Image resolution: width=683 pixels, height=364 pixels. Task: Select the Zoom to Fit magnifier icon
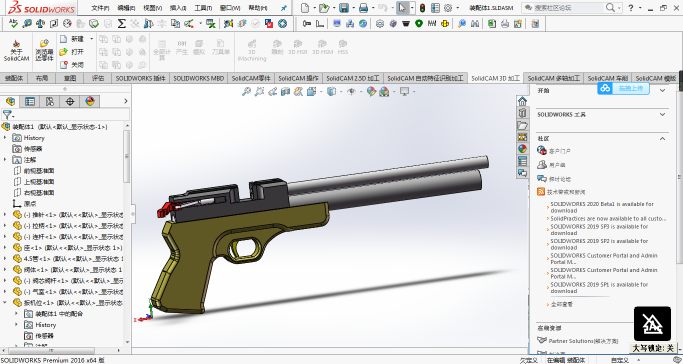247,91
